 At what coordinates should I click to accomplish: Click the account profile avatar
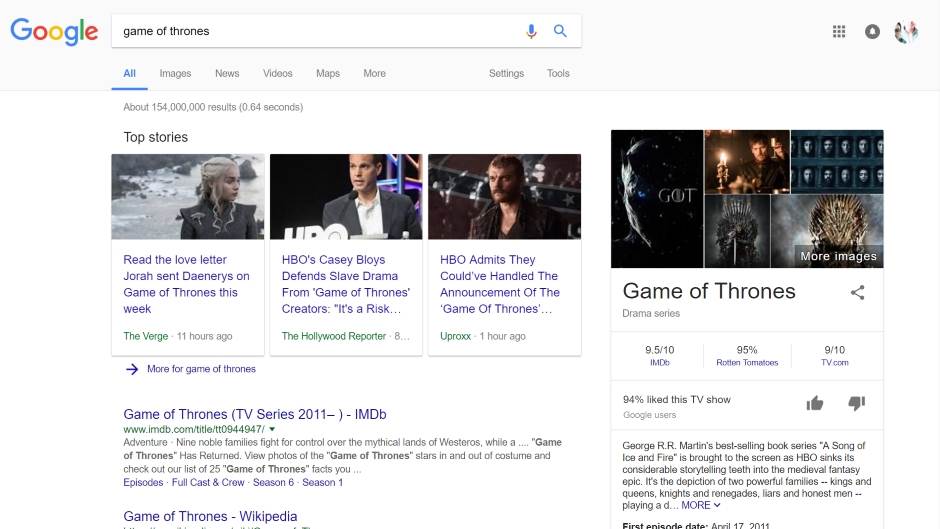coord(906,31)
